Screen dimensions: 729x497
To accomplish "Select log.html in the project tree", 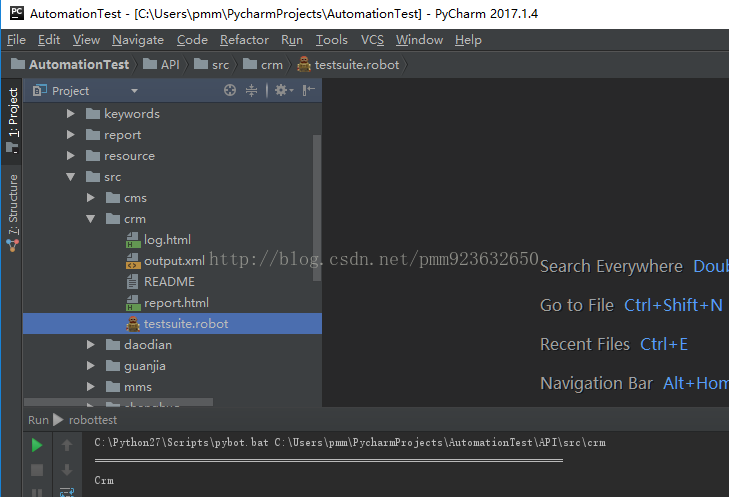I will (167, 240).
